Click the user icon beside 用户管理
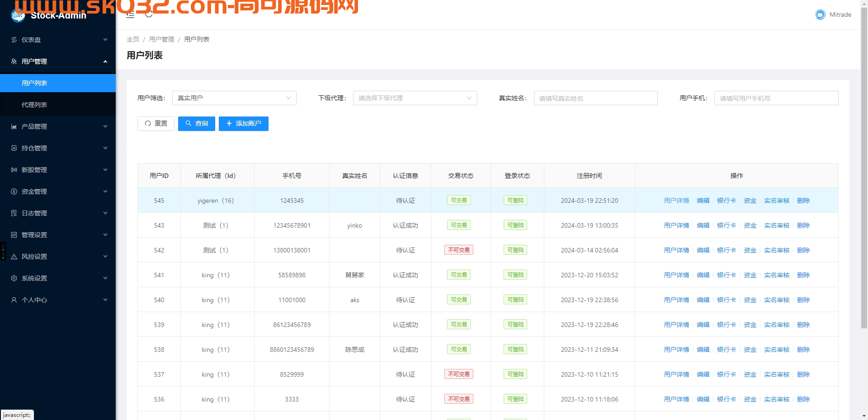The image size is (868, 420). point(14,61)
